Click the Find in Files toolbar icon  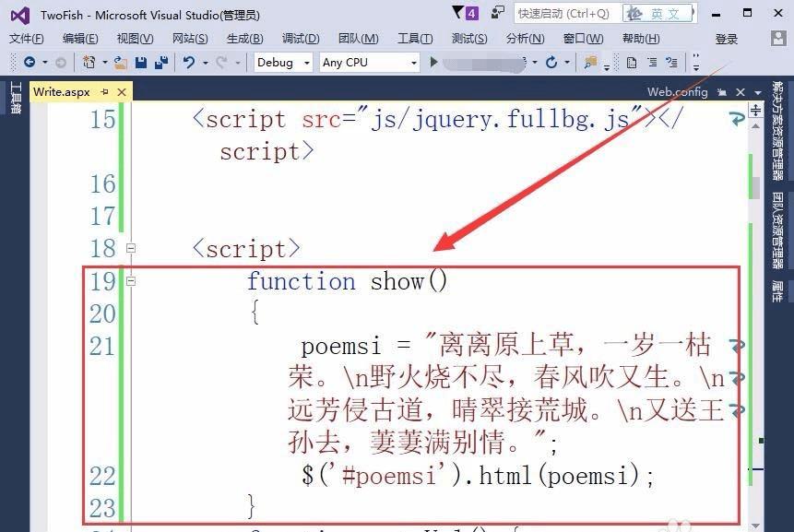(x=590, y=63)
